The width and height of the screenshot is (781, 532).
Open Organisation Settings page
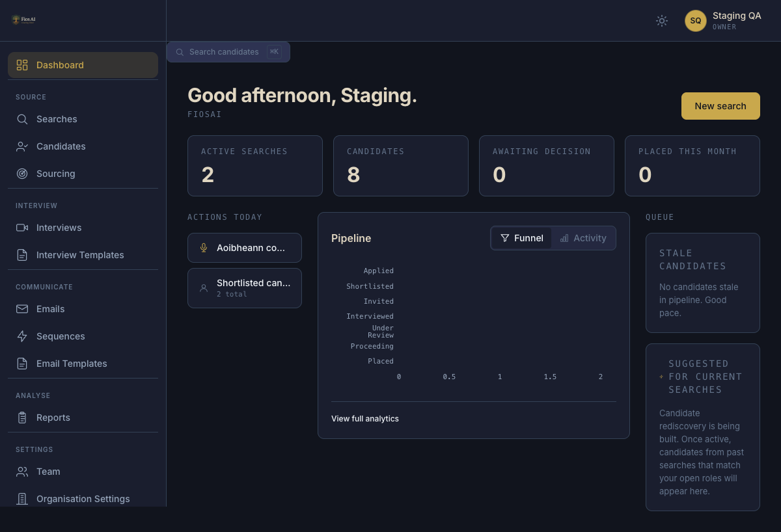[x=83, y=498]
